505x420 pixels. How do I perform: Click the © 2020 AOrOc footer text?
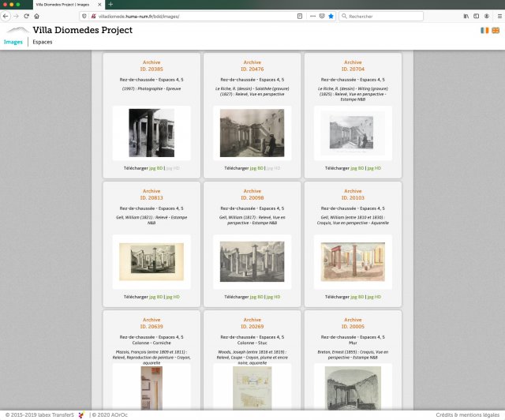(x=110, y=414)
